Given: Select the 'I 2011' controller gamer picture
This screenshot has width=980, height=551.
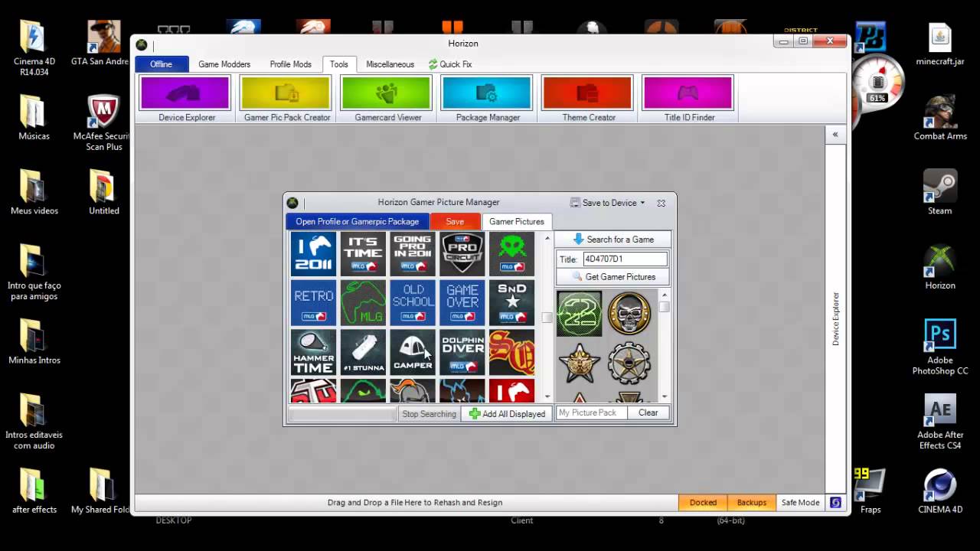Looking at the screenshot, I should tap(313, 254).
